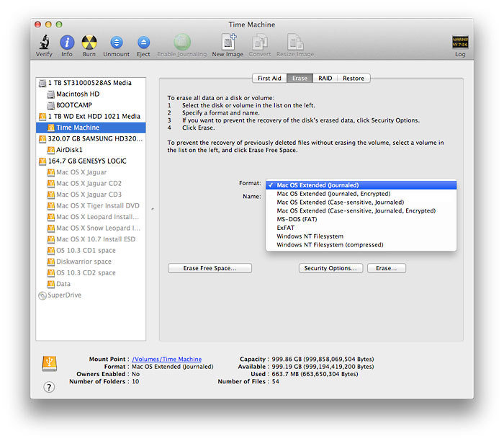Screen dimensions: 504x441
Task: Choose Mac OS Extended (Case-sensitive, Journaled, Encrypted)
Action: 361,210
